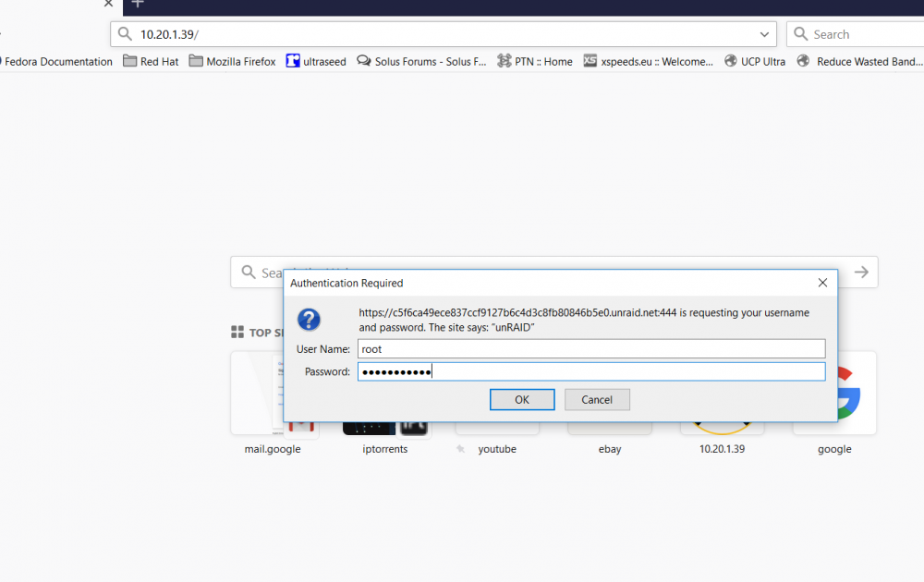Click the OK button in authentication dialog
Viewport: 924px width, 582px height.
pyautogui.click(x=521, y=399)
